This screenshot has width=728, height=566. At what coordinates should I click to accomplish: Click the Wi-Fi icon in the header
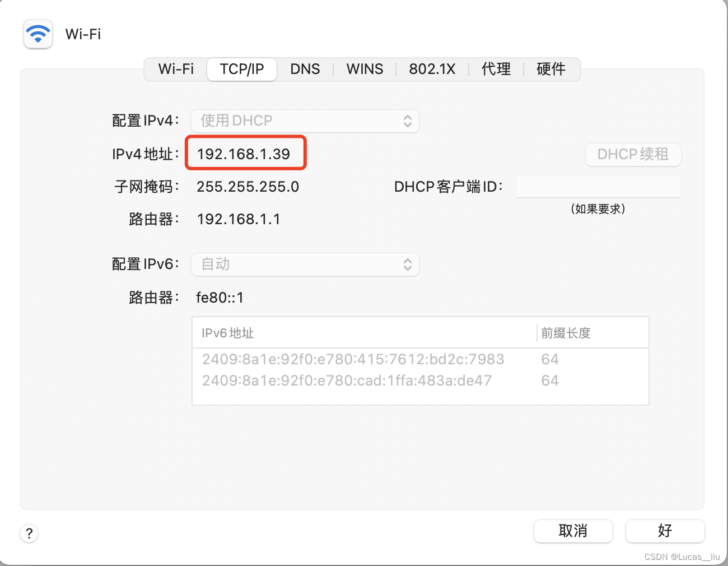click(38, 34)
